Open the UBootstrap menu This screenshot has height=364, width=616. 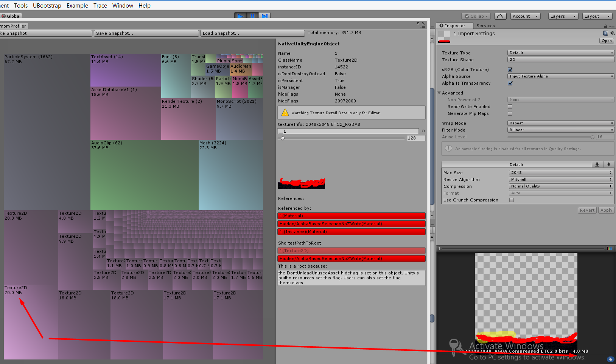pos(47,6)
